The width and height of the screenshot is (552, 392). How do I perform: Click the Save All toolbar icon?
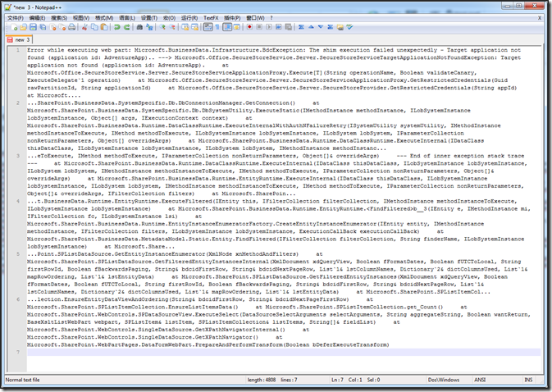coord(43,27)
